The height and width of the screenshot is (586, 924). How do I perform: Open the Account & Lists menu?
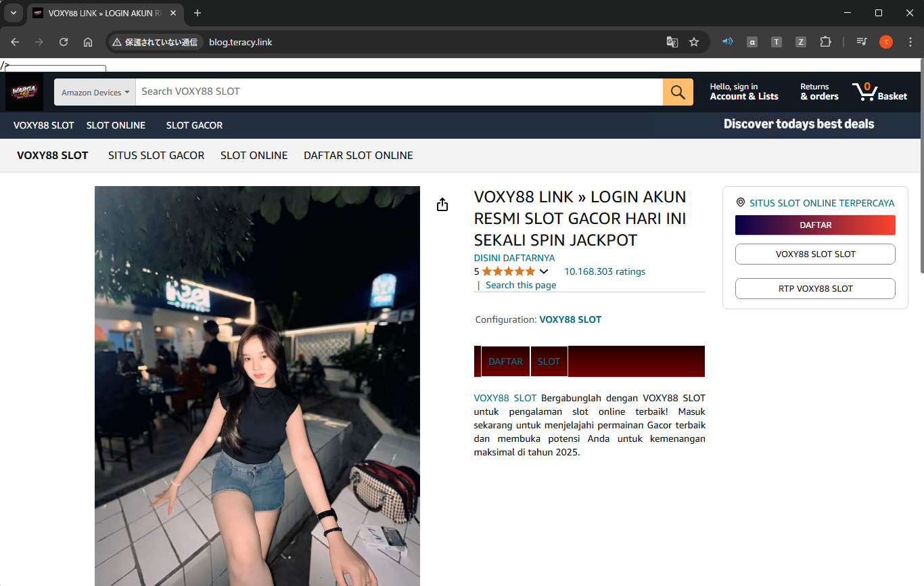pos(744,92)
